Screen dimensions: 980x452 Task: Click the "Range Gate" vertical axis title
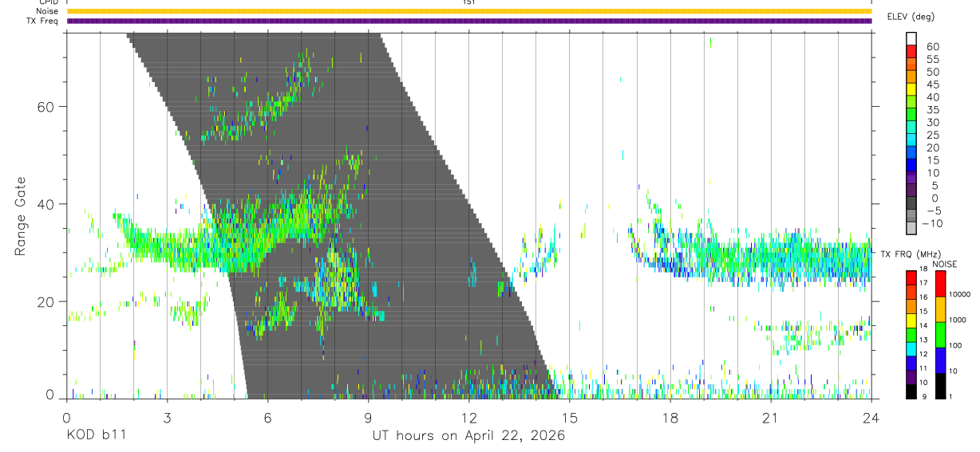[20, 217]
